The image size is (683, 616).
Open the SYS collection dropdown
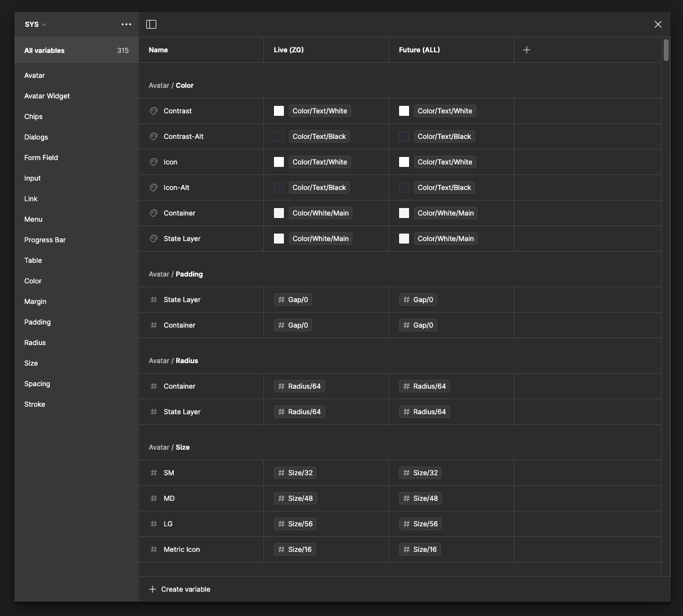coord(35,24)
